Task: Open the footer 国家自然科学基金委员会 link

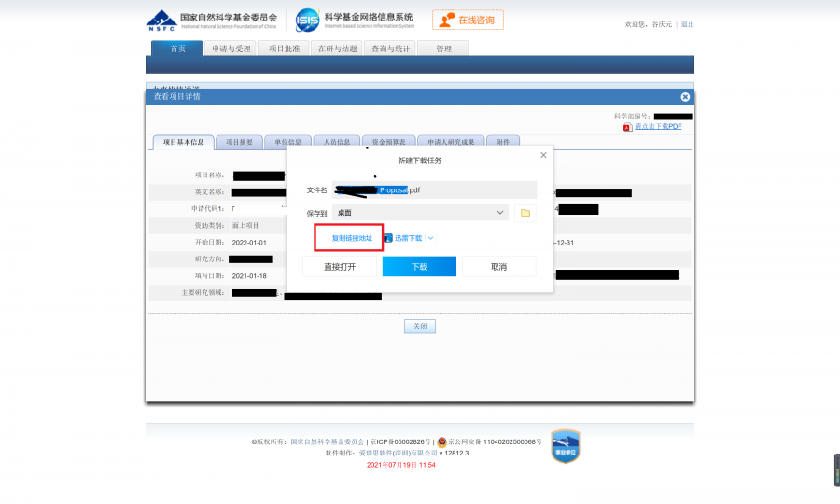Action: click(328, 441)
